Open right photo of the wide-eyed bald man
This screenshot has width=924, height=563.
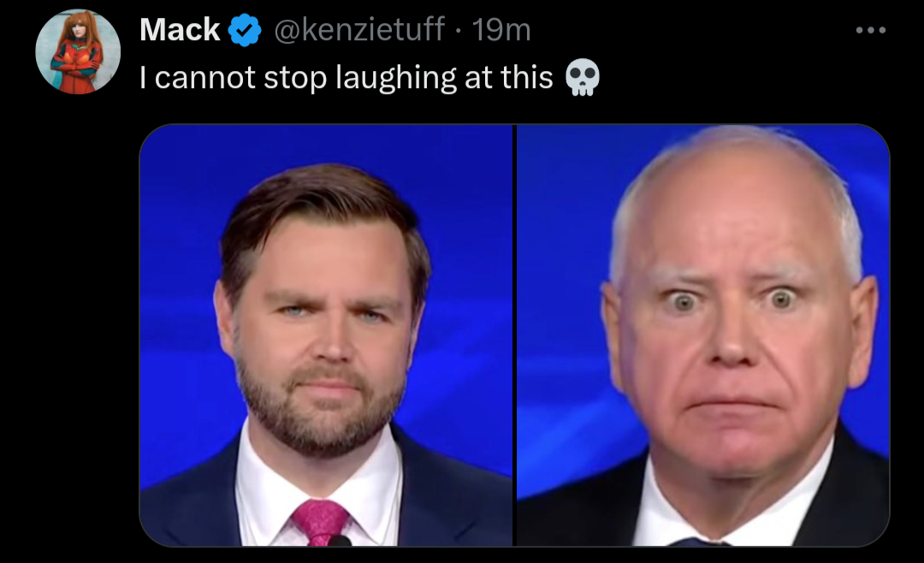pyautogui.click(x=703, y=335)
